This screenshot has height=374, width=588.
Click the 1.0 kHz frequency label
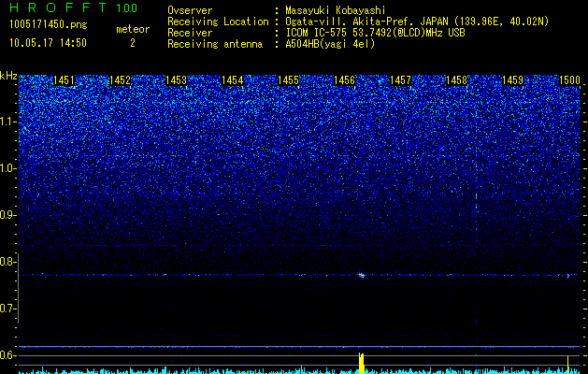[x=8, y=168]
